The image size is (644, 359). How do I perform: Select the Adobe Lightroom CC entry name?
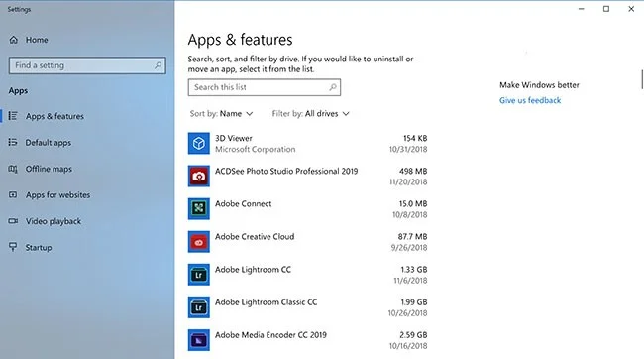click(253, 270)
